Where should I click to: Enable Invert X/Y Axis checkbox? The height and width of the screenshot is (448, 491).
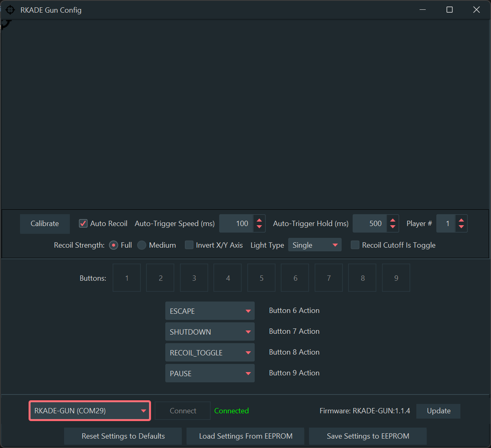click(x=189, y=245)
